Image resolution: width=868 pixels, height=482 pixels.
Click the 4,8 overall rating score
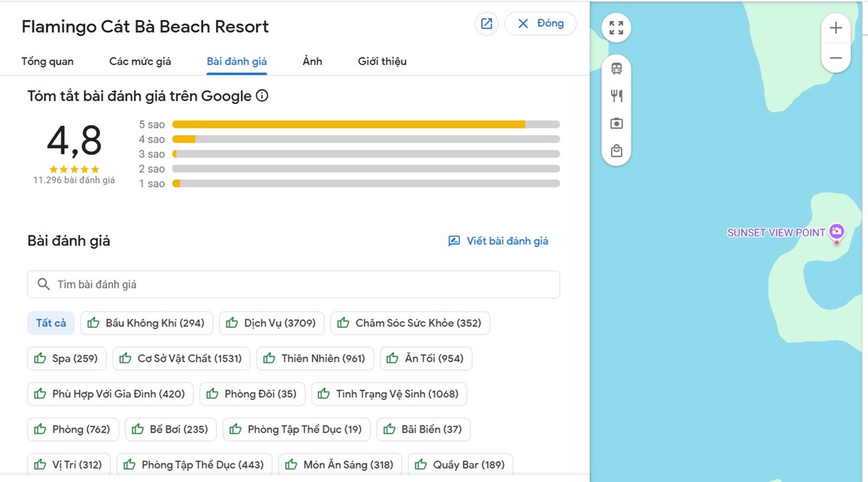pyautogui.click(x=75, y=141)
